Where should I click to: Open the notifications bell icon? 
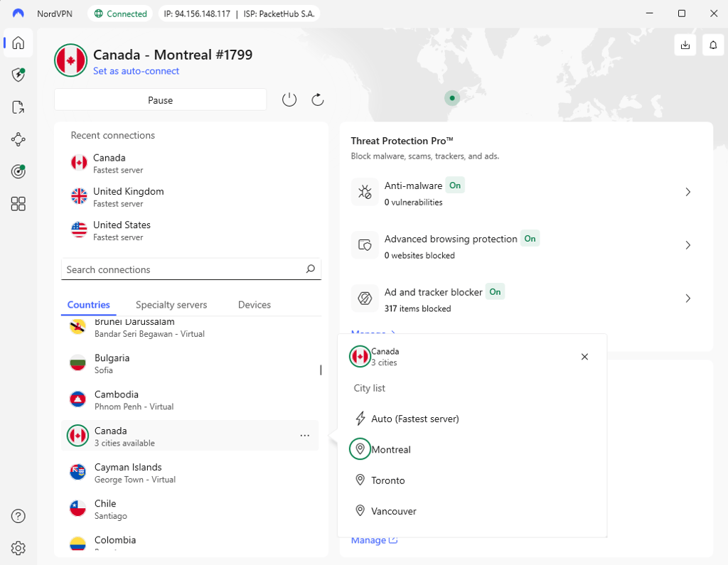pyautogui.click(x=713, y=45)
